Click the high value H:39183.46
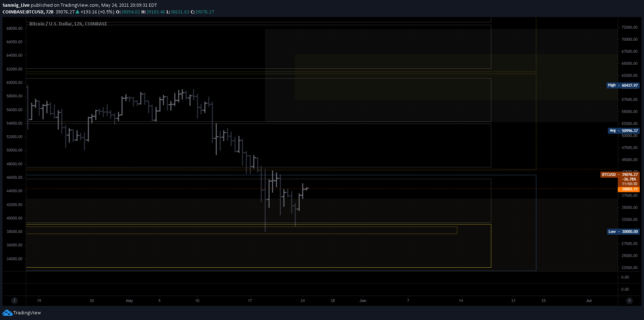The image size is (644, 320). [x=153, y=12]
